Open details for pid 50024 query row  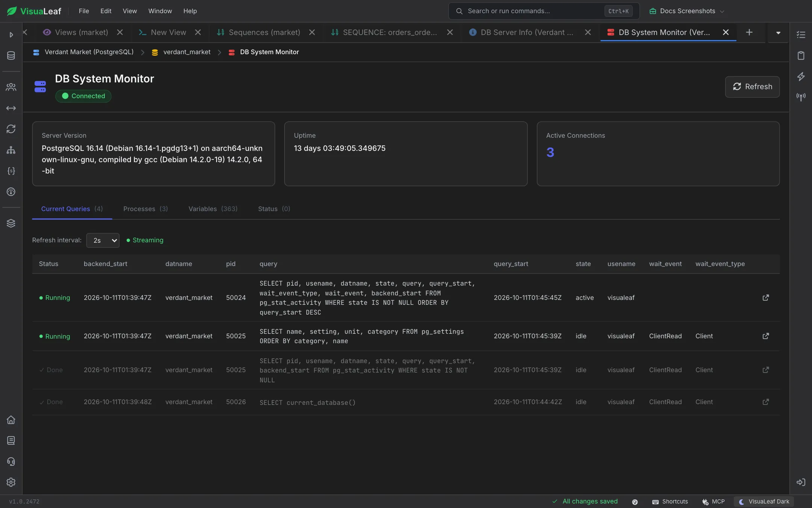[765, 298]
